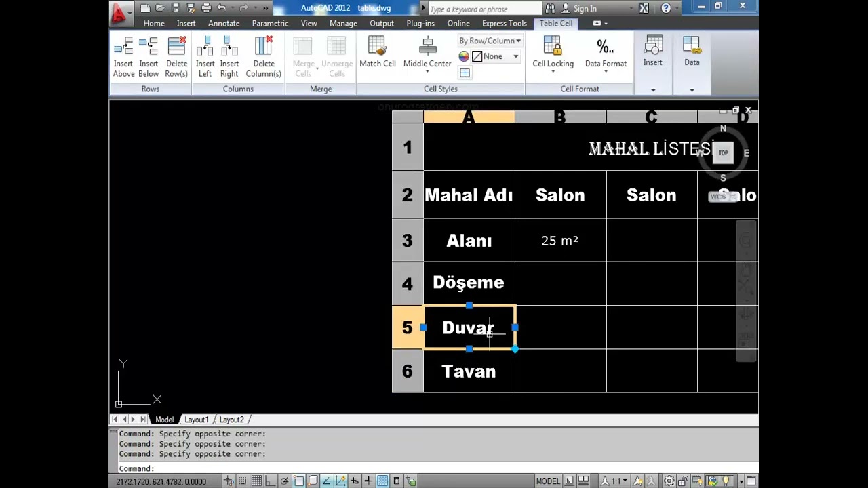The width and height of the screenshot is (868, 488).
Task: Click the New drawing icon in quick access
Action: coord(145,8)
